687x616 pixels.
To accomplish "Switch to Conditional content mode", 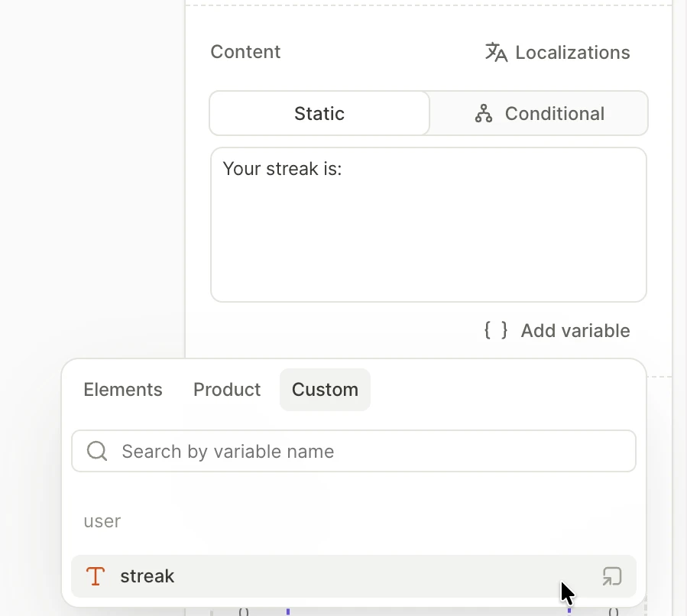I will point(539,113).
